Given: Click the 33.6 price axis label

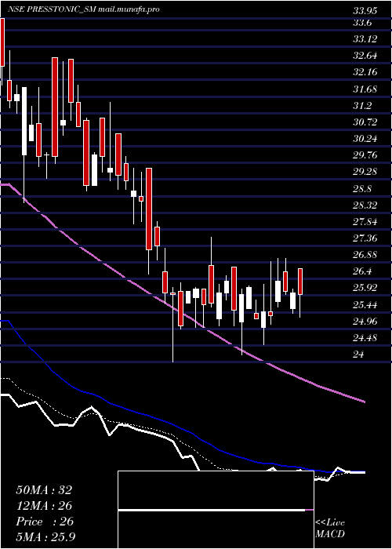Looking at the screenshot, I should (x=362, y=23).
